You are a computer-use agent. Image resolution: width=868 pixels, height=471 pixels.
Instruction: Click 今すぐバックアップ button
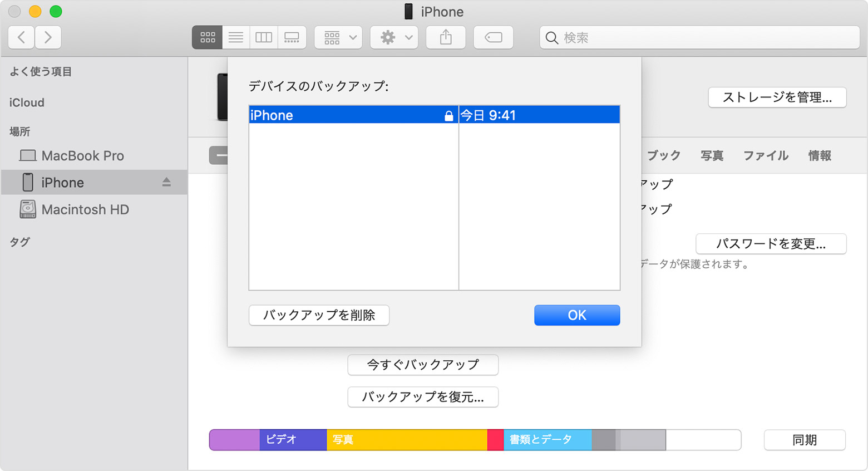423,365
